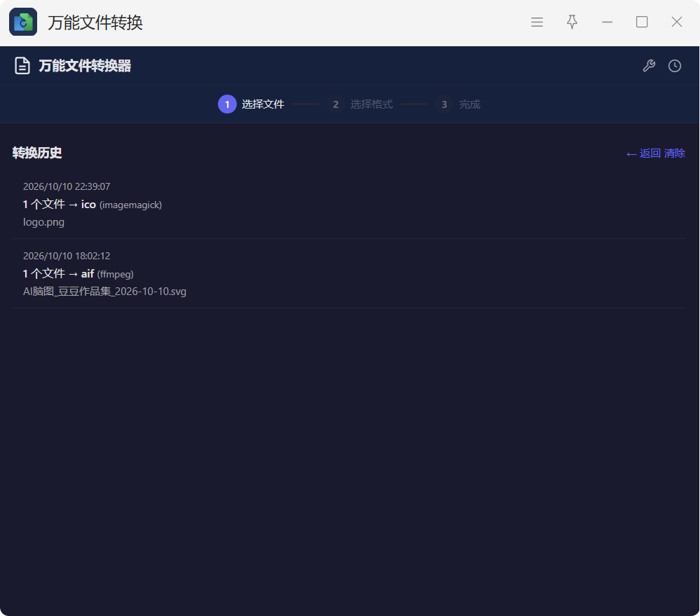Close the 万能文件转换 window
700x616 pixels.
(677, 22)
